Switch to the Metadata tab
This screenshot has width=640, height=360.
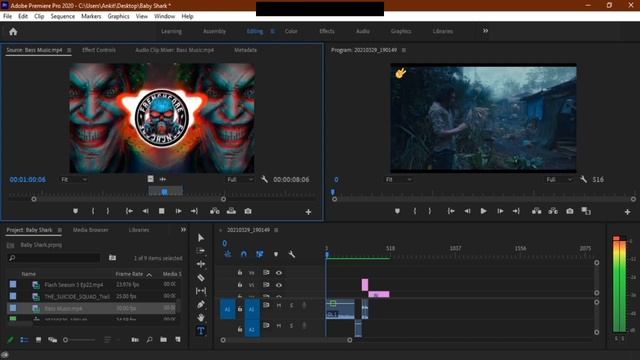click(245, 50)
